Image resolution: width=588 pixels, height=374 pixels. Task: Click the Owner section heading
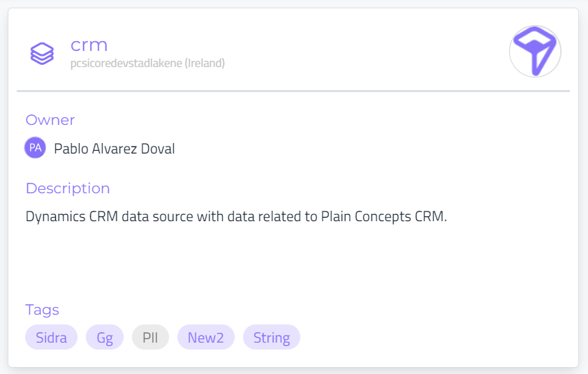[50, 120]
